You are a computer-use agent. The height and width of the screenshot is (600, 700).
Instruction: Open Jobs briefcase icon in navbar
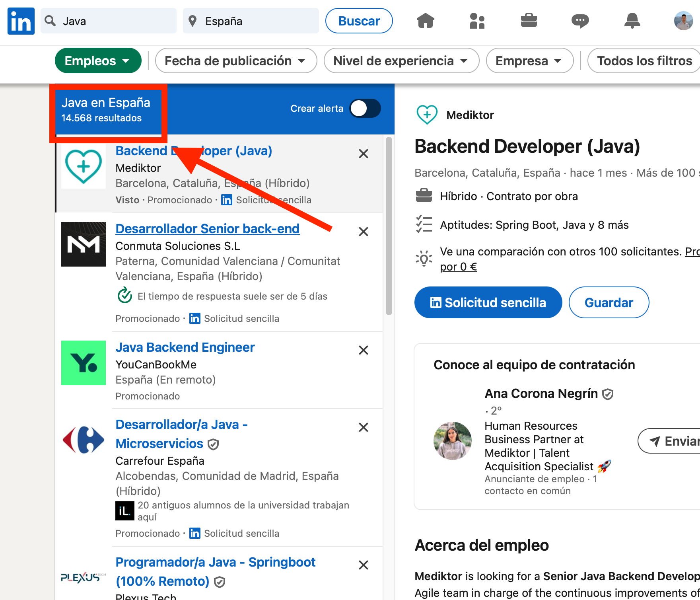pyautogui.click(x=529, y=20)
